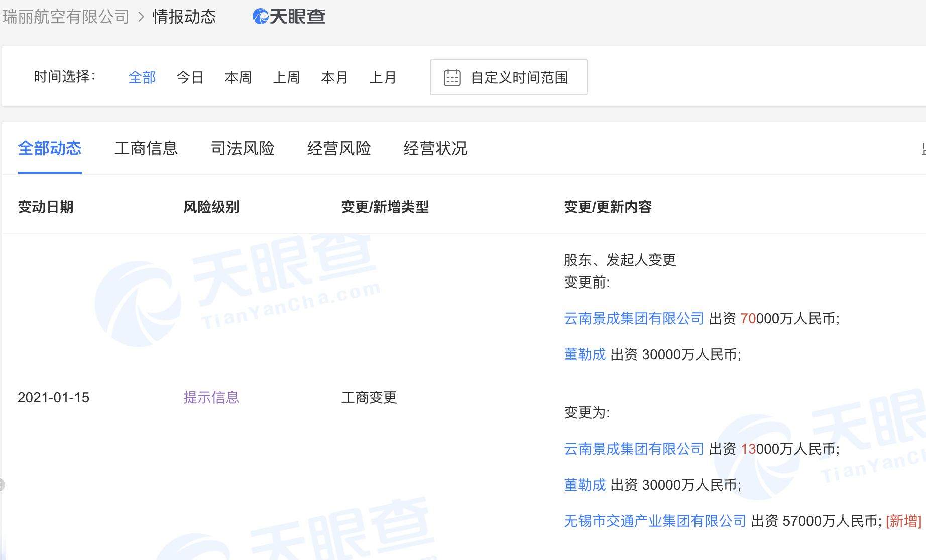Viewport: 926px width, 560px height.
Task: Open 云南景成集团有限公司 link under 变更为
Action: click(634, 449)
